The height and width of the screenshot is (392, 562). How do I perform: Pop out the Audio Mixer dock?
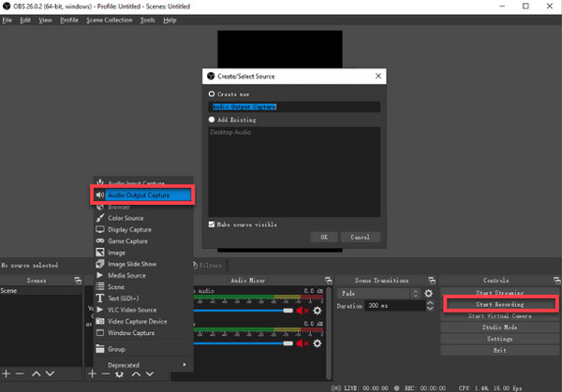(x=328, y=281)
